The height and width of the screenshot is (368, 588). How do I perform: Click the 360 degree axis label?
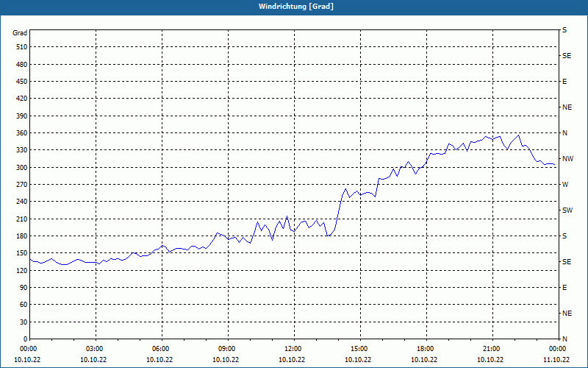[x=22, y=133]
